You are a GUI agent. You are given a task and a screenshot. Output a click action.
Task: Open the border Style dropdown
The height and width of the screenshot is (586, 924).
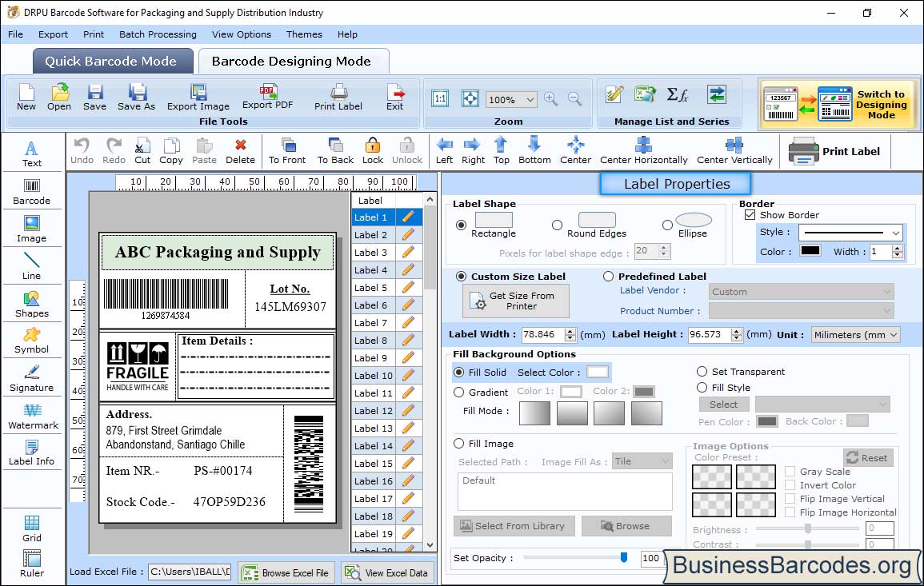click(851, 233)
